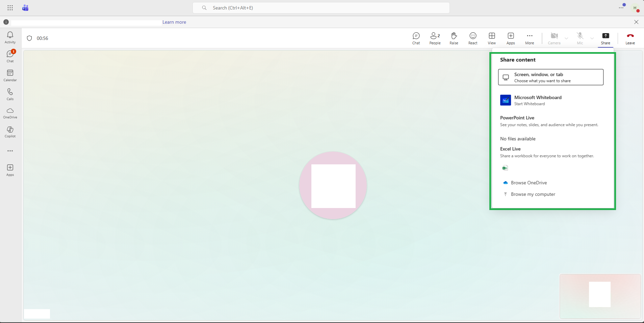This screenshot has width=644, height=323.
Task: Open the View layout options
Action: (x=492, y=38)
